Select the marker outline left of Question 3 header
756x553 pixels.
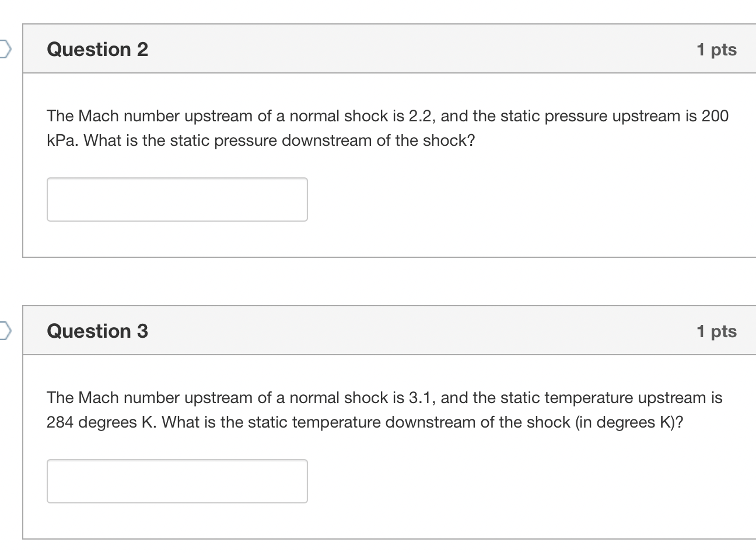(x=5, y=330)
